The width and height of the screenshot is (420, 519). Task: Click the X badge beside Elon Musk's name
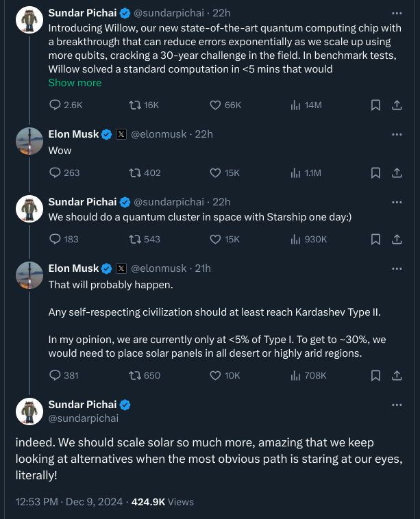pos(121,134)
